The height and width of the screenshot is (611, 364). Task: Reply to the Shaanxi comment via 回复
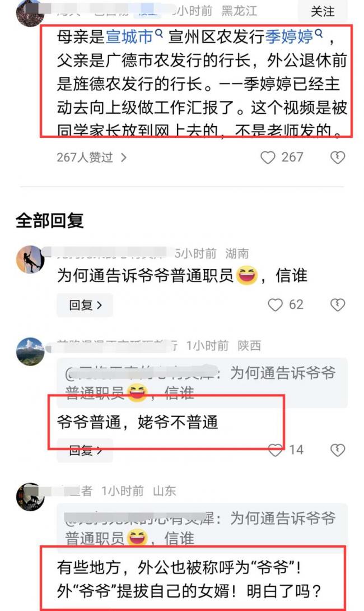point(85,451)
